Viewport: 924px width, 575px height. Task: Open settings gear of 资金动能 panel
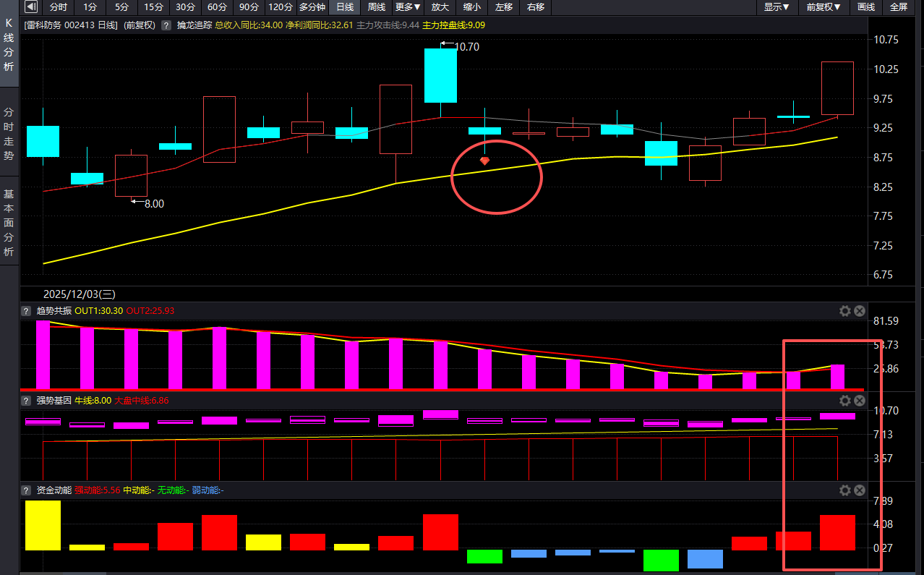click(844, 490)
